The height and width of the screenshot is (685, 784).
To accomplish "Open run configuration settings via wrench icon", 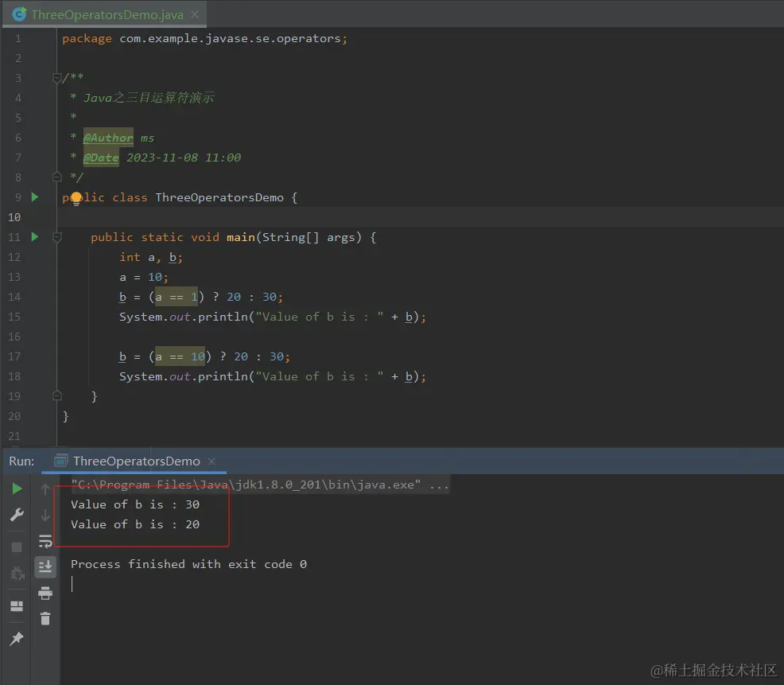I will [x=17, y=515].
